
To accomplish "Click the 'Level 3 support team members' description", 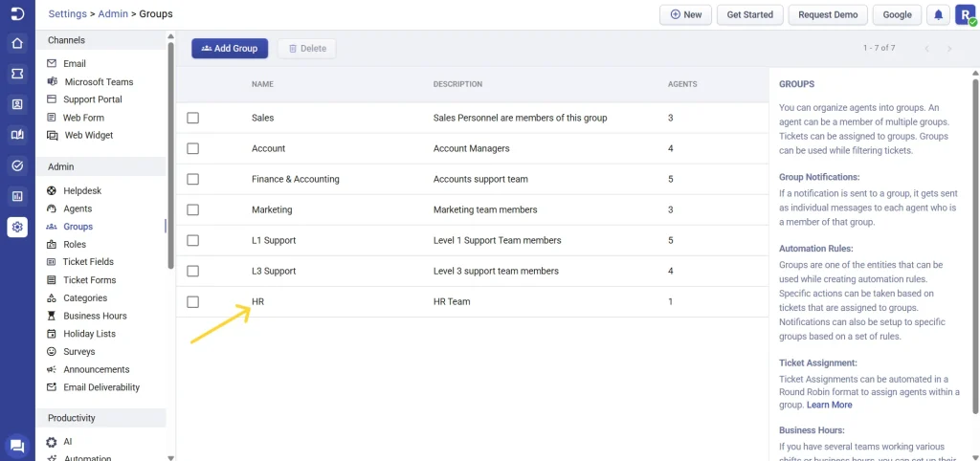I will [497, 271].
